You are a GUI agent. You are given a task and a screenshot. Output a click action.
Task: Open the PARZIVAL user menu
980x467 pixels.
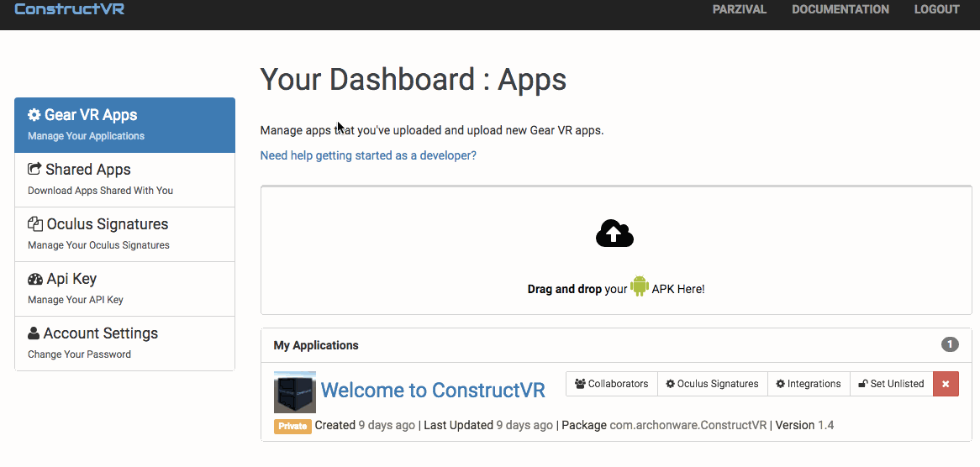pyautogui.click(x=740, y=9)
